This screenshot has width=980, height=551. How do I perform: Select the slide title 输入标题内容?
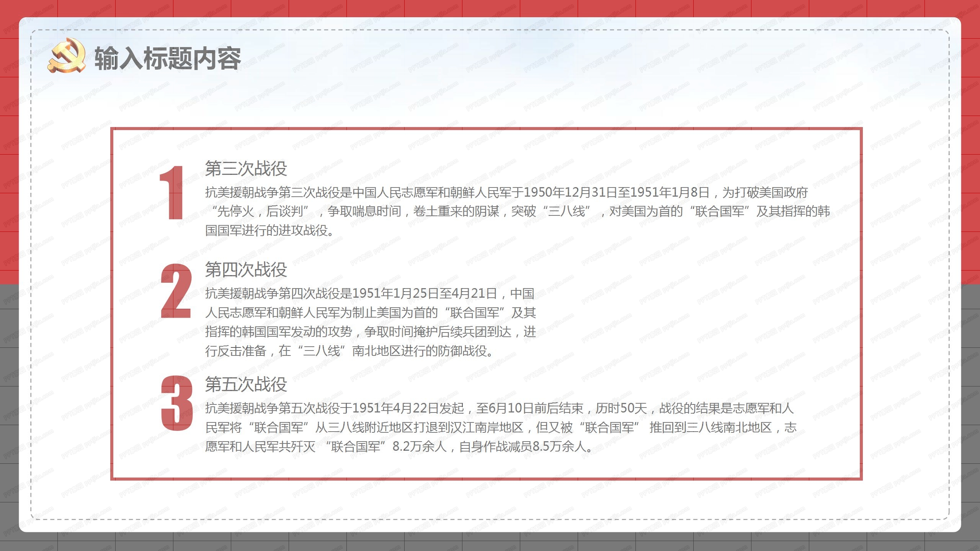point(168,58)
